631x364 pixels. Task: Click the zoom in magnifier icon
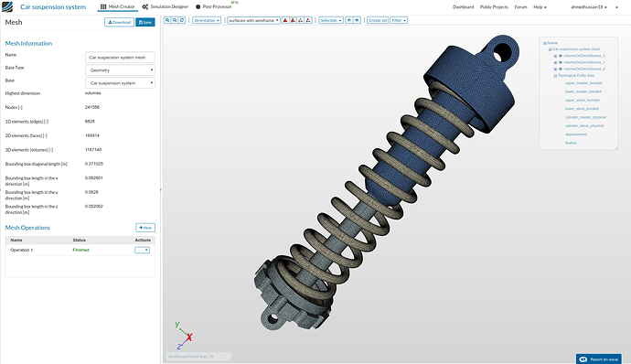167,20
